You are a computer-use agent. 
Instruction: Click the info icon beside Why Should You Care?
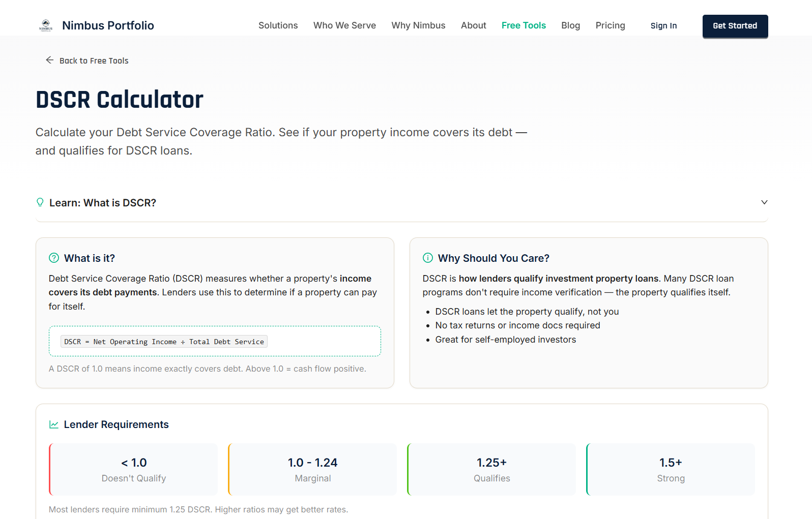pyautogui.click(x=428, y=258)
